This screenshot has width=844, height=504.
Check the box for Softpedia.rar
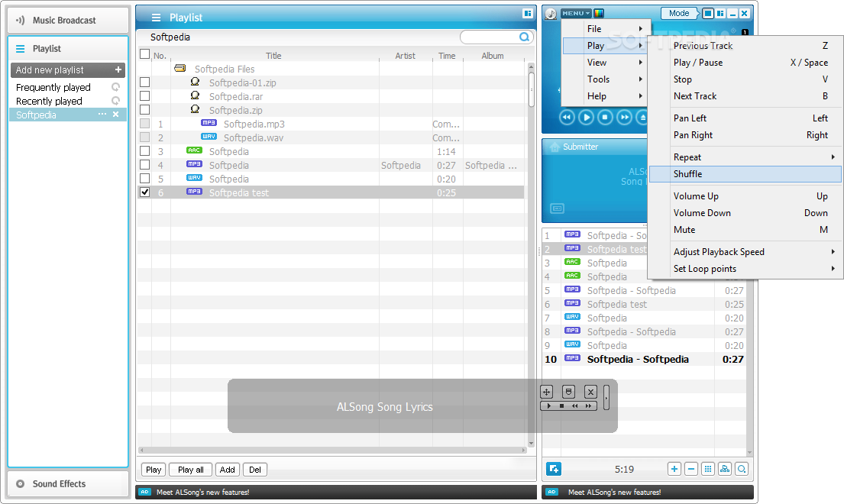tap(145, 95)
